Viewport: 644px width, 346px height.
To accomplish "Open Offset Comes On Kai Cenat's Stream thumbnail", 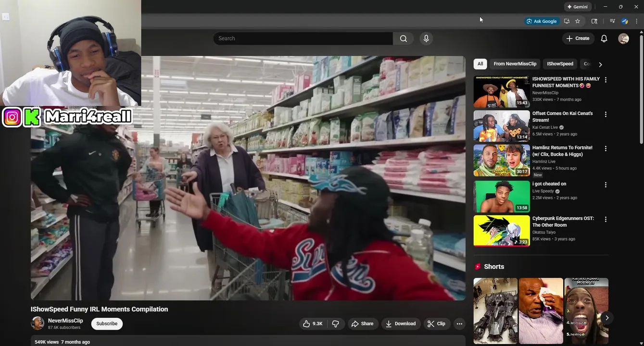I will [x=502, y=126].
